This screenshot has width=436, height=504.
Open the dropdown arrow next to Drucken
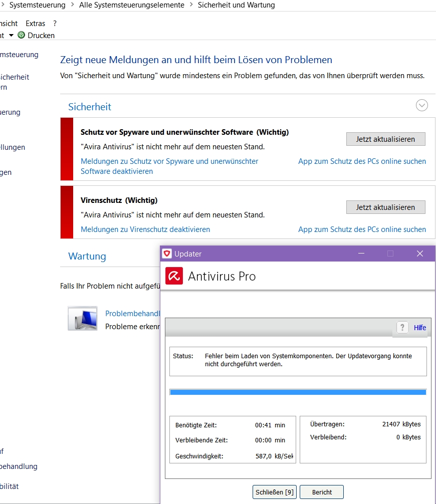tap(11, 36)
